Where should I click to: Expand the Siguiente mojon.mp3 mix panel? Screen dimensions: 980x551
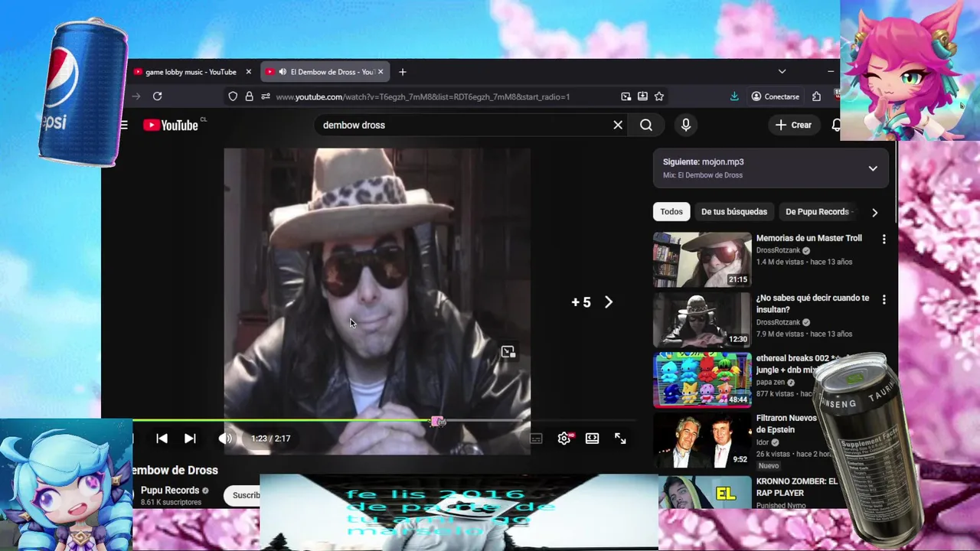(873, 168)
